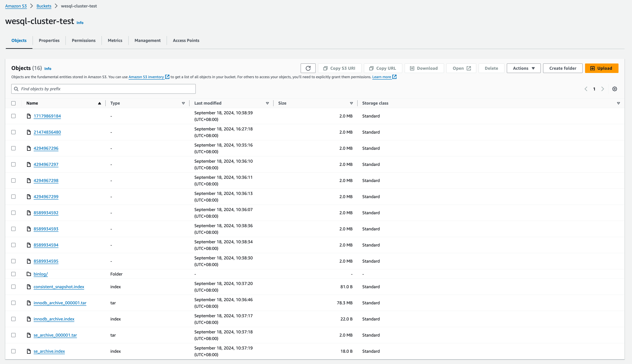Click file icon beside 8589934592
632x364 pixels.
tap(29, 213)
